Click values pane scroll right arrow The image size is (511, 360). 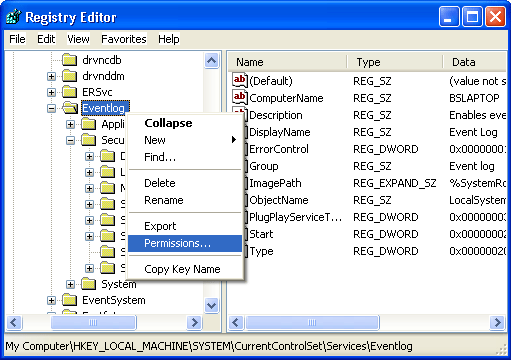pos(497,322)
